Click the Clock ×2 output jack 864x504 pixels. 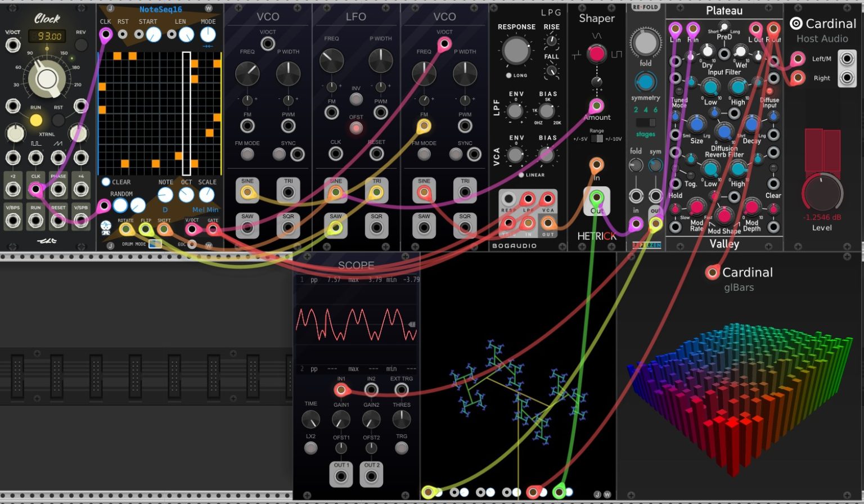[x=13, y=189]
